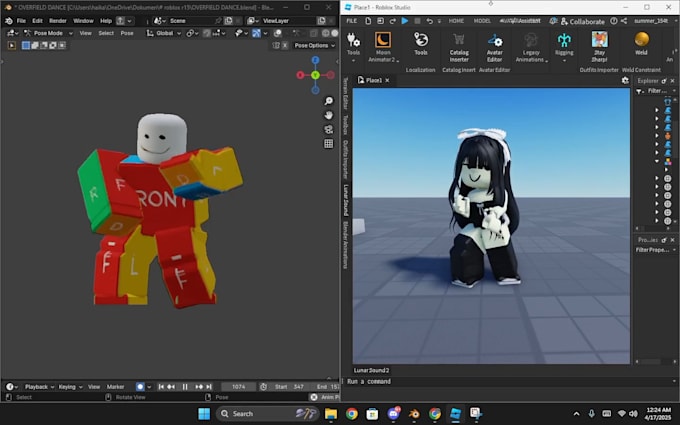Toggle X-axis mirror in Blender pose options

(x=285, y=45)
